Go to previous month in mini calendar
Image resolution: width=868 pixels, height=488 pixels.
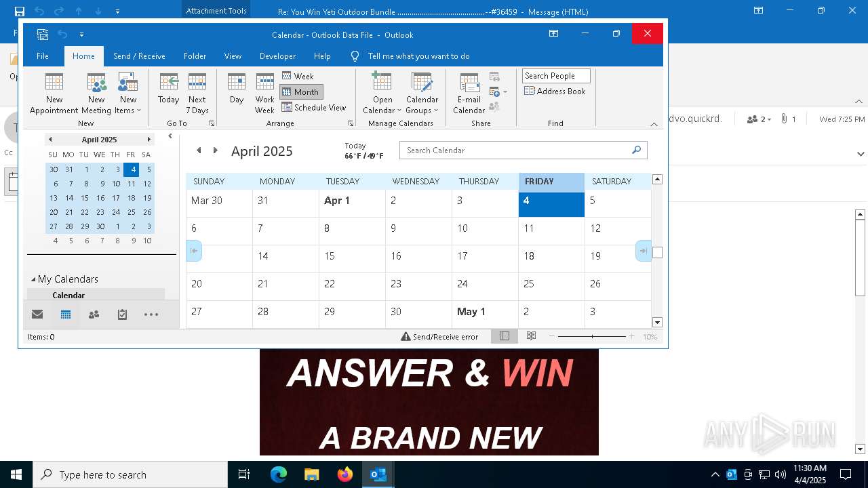tap(50, 140)
